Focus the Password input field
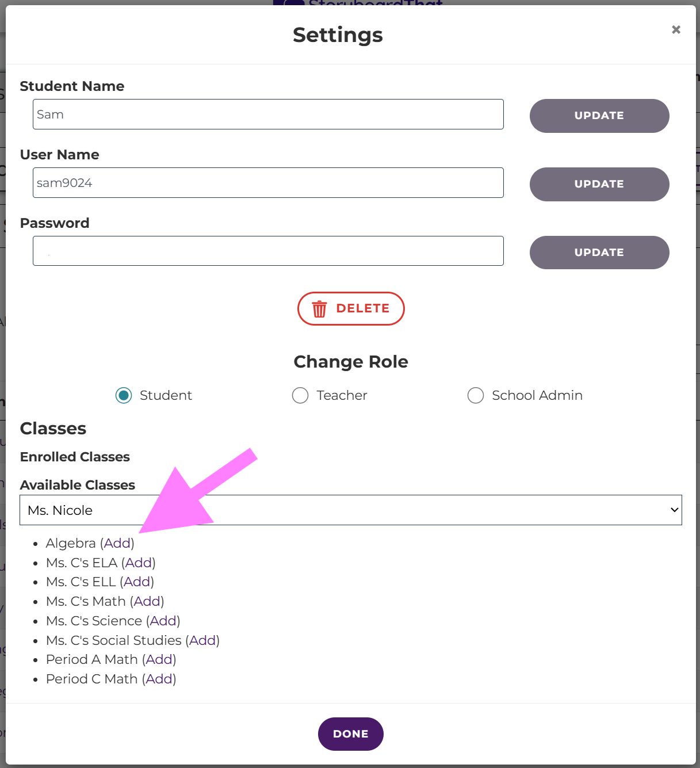This screenshot has width=700, height=768. coord(268,251)
